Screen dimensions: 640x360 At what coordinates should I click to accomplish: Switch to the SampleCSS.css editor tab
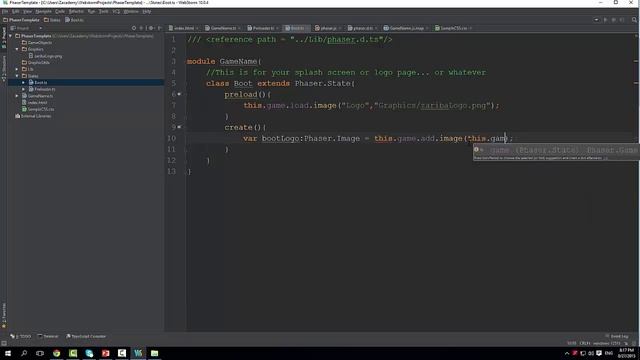pos(453,28)
